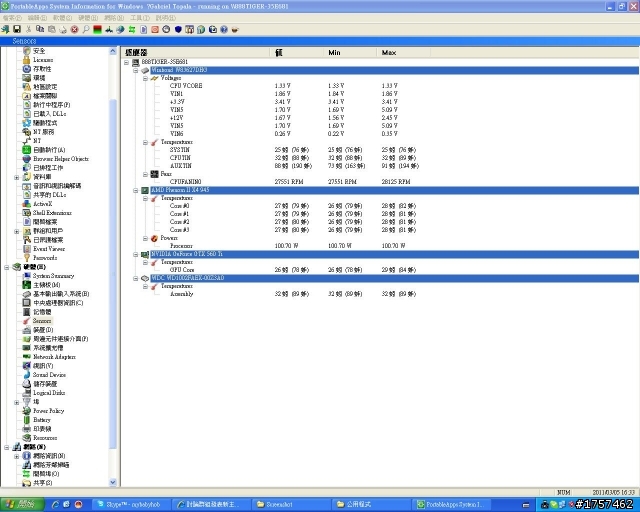Screen dimensions: 640x512
Task: Open the 硬體 Hardware menu in the menu bar
Action: (88, 18)
